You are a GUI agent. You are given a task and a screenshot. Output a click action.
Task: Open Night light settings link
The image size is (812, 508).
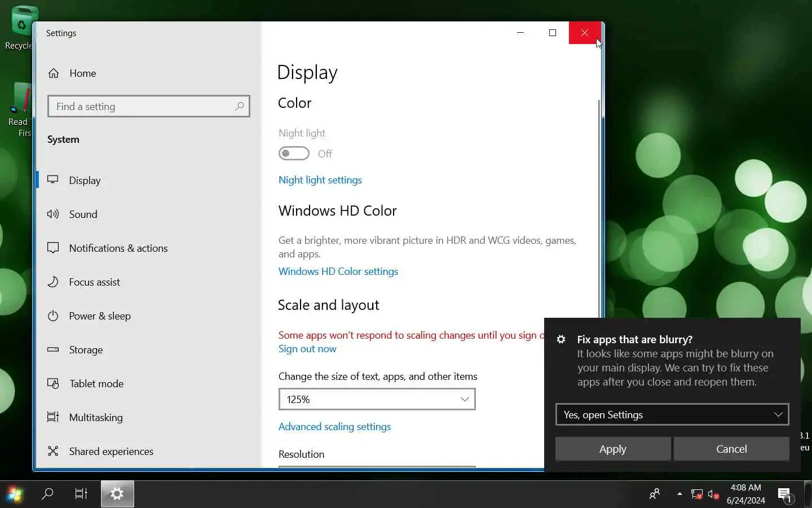[x=320, y=180]
